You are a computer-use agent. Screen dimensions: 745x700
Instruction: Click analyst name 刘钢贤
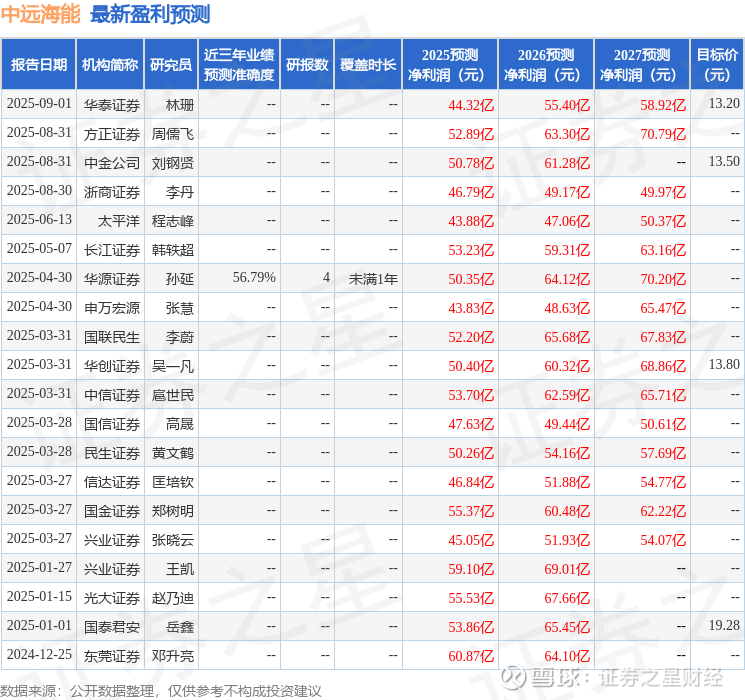172,163
